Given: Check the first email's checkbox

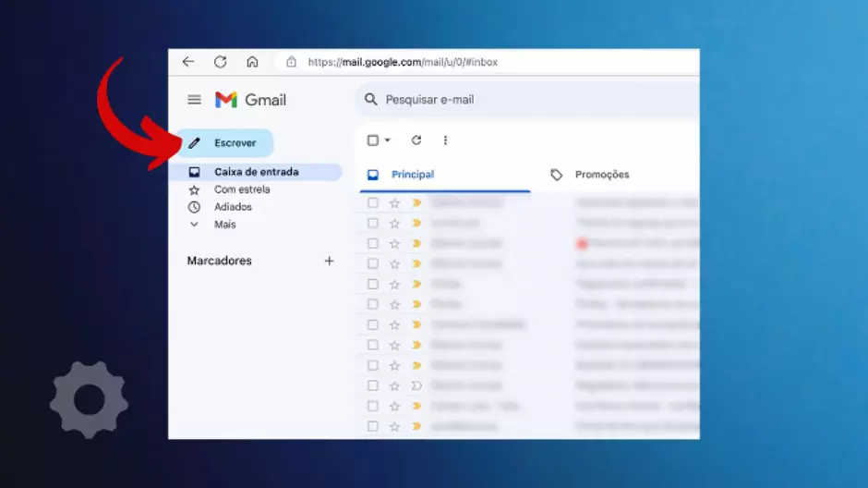Looking at the screenshot, I should pyautogui.click(x=373, y=202).
